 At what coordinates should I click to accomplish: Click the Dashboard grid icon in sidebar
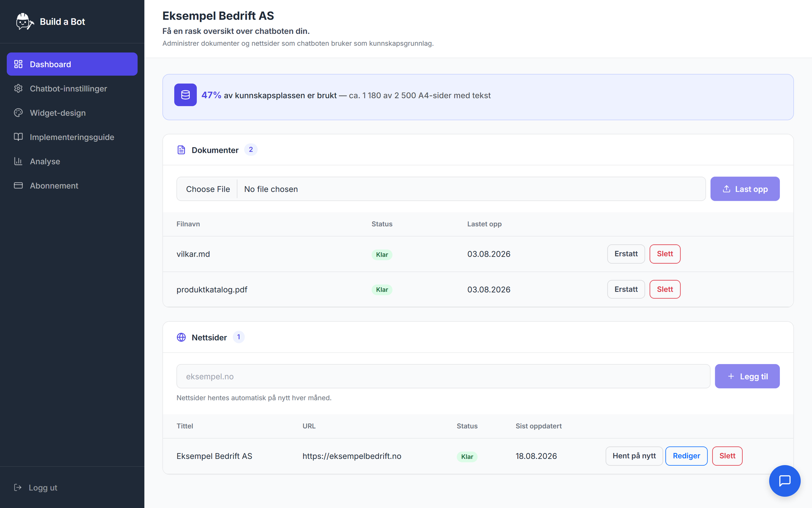(18, 64)
